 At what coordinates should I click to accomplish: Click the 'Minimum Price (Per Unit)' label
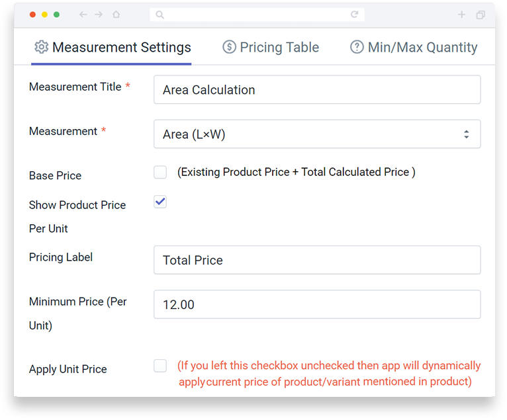pyautogui.click(x=78, y=314)
